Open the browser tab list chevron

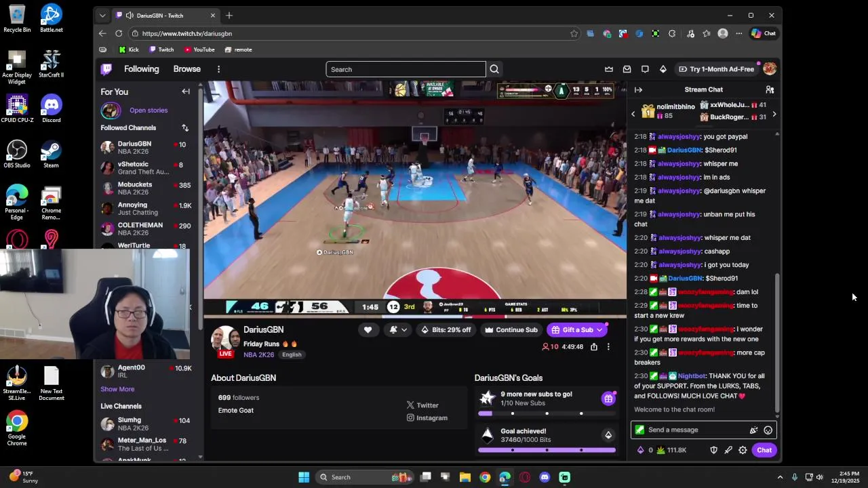(x=102, y=15)
